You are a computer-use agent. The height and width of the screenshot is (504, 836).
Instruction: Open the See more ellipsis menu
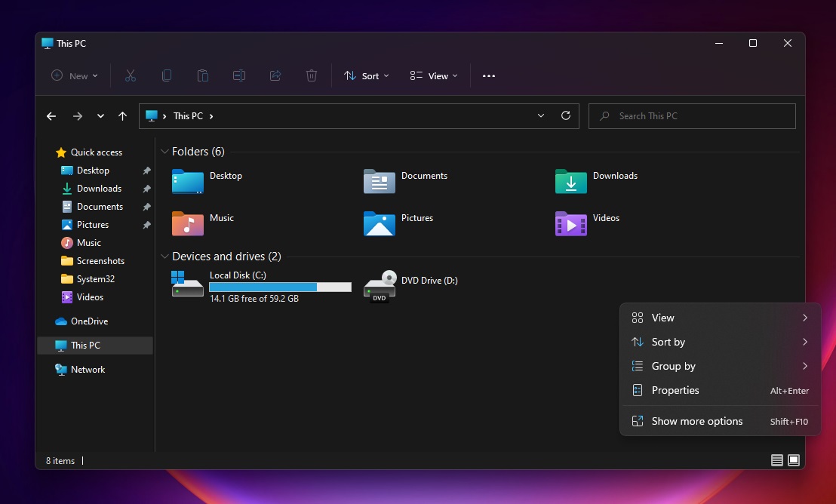489,75
